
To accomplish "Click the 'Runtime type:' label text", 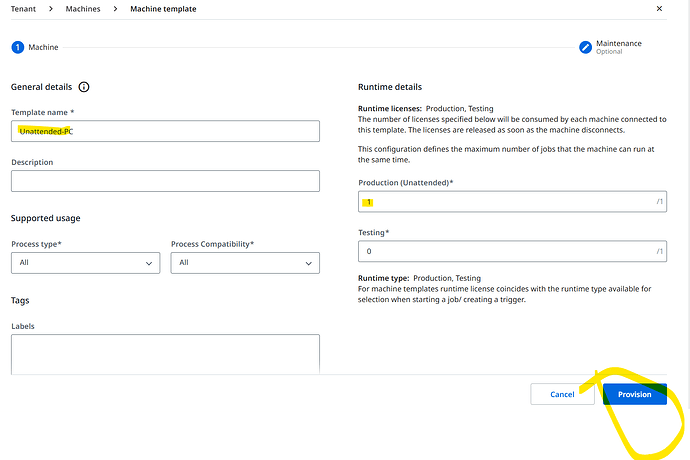I will [384, 278].
